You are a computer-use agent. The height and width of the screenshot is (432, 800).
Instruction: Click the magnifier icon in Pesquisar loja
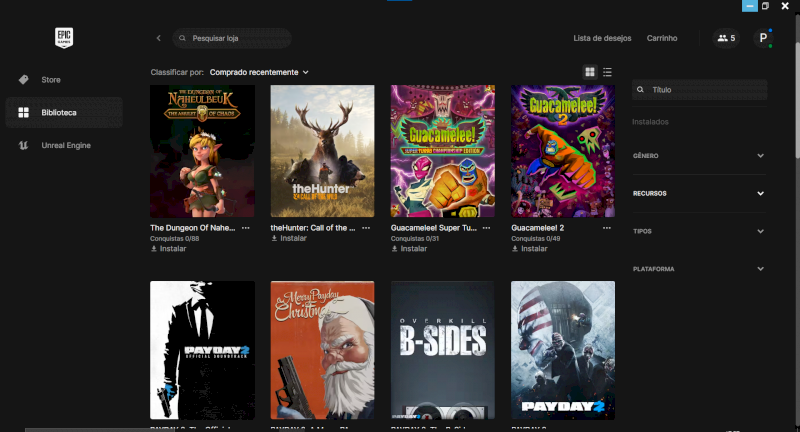click(182, 38)
